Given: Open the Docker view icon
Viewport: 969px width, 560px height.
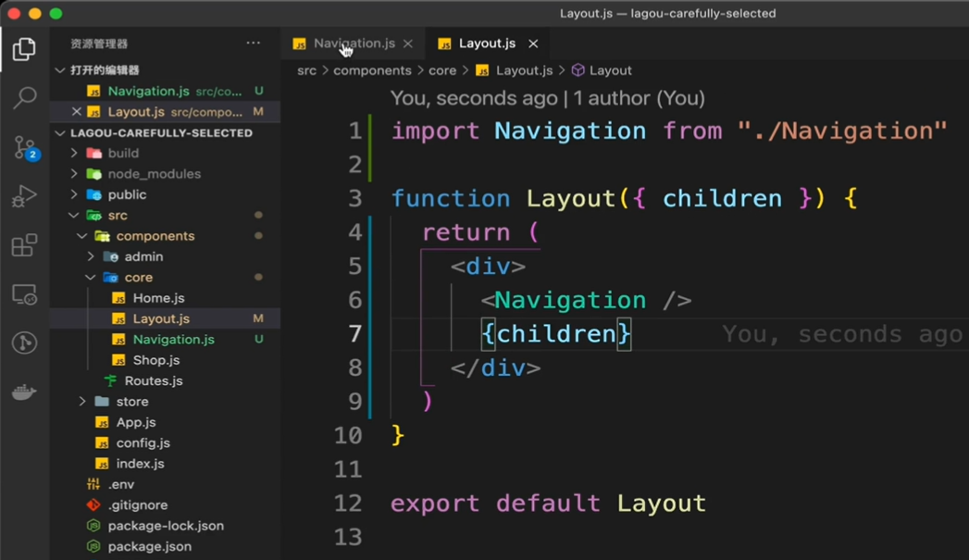Looking at the screenshot, I should (24, 392).
